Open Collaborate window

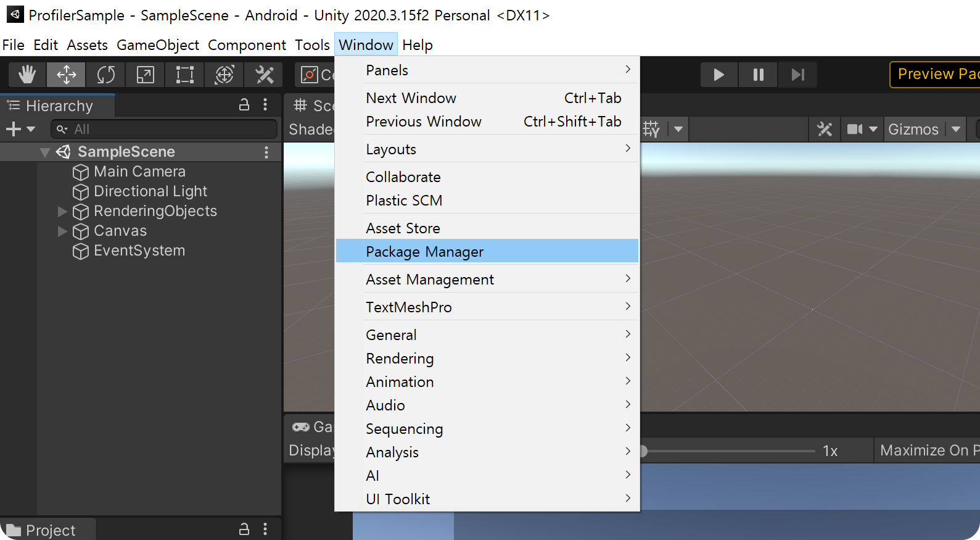pos(487,177)
